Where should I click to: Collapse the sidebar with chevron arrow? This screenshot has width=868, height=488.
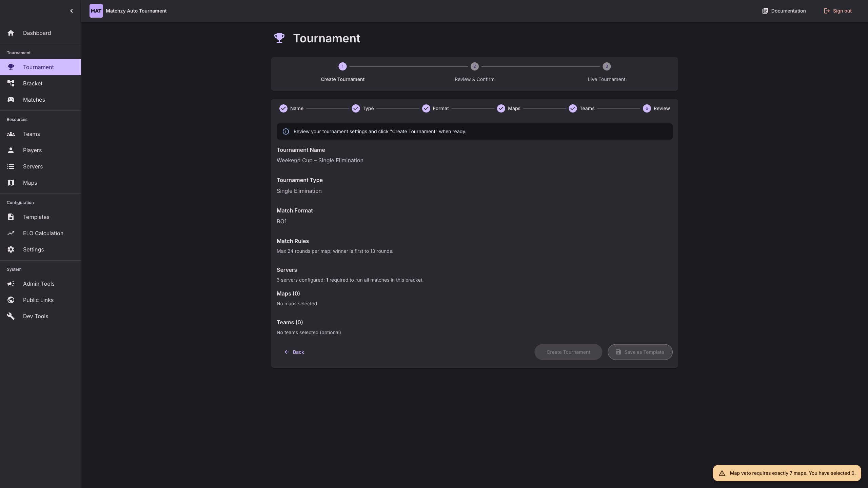71,11
